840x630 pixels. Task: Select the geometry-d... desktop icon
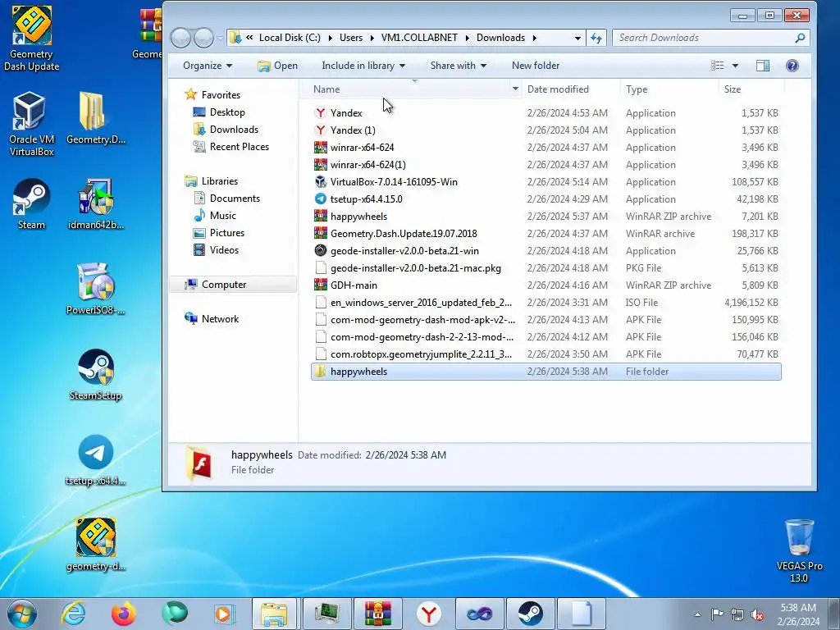(95, 545)
